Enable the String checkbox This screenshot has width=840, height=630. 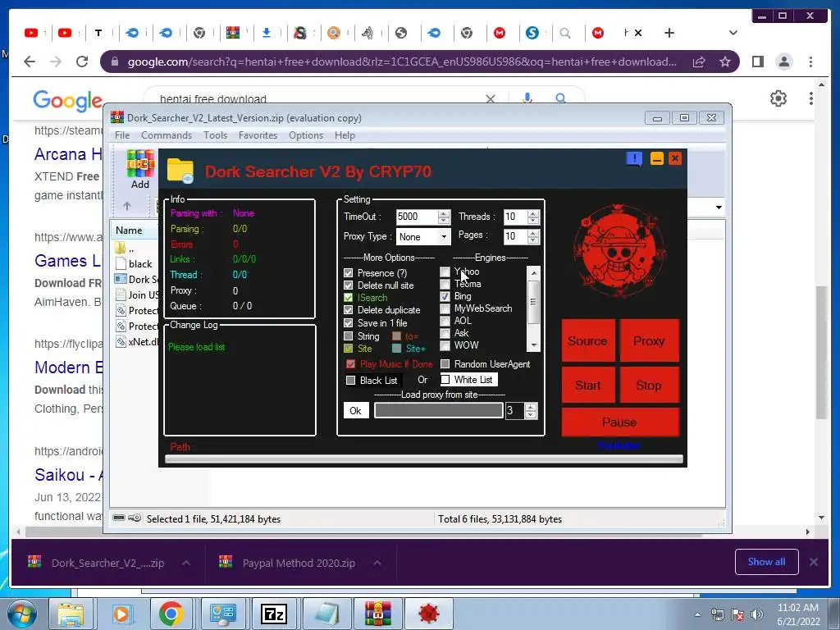pos(348,336)
